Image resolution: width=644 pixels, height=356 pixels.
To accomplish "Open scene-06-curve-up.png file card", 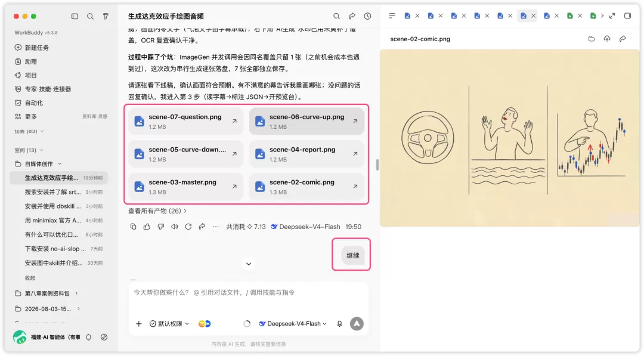I will pos(306,121).
